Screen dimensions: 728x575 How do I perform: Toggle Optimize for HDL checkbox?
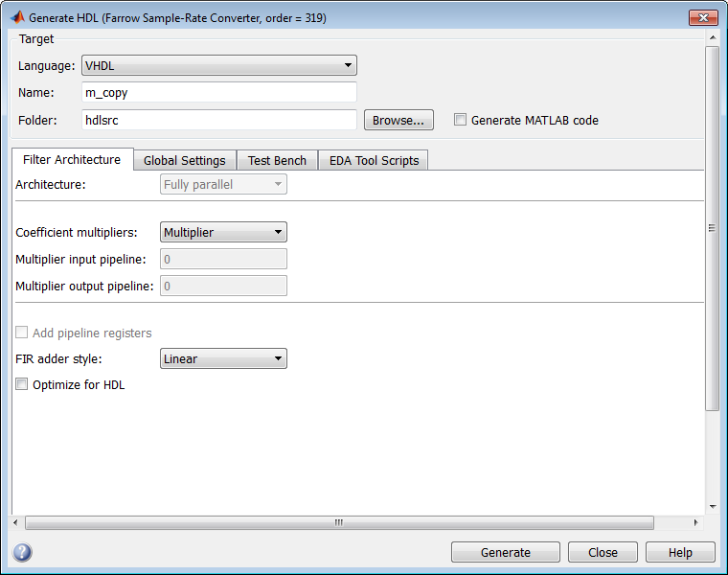21,384
